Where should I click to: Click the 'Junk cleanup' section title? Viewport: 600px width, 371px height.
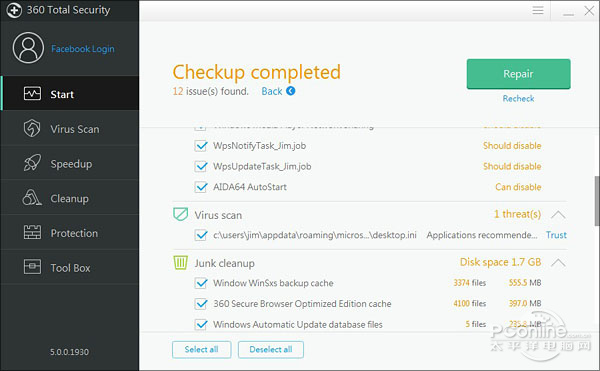224,264
